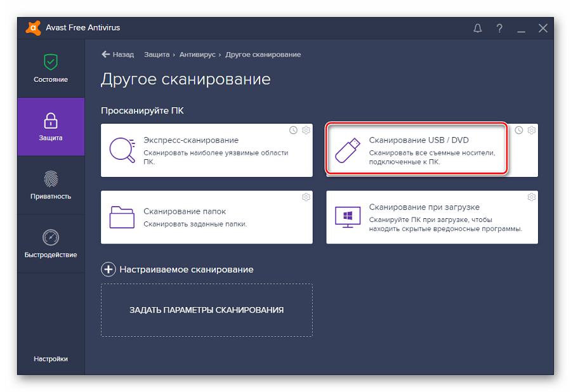Select the Антивирус breadcrumb link

[x=199, y=55]
